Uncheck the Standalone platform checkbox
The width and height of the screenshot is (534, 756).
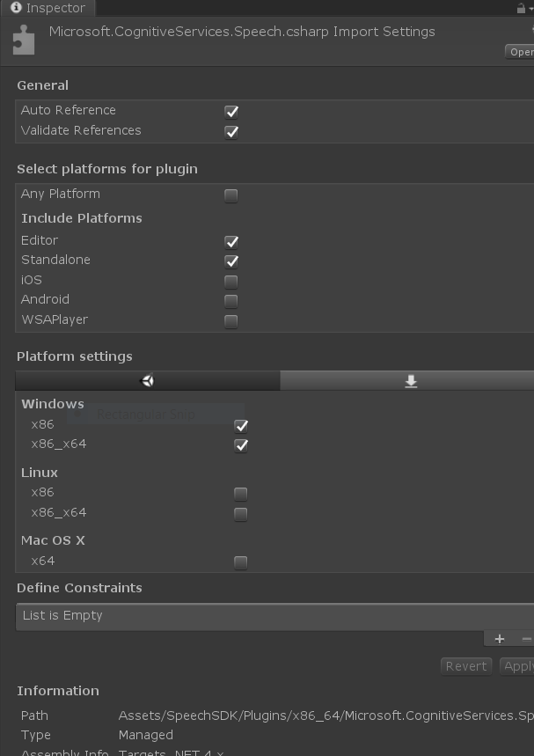230,261
